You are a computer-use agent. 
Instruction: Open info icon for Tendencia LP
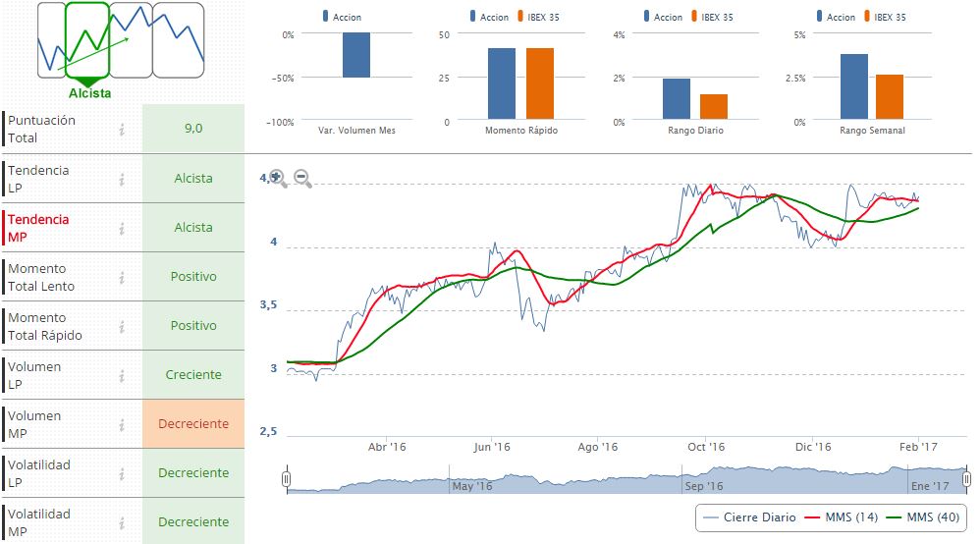click(122, 179)
